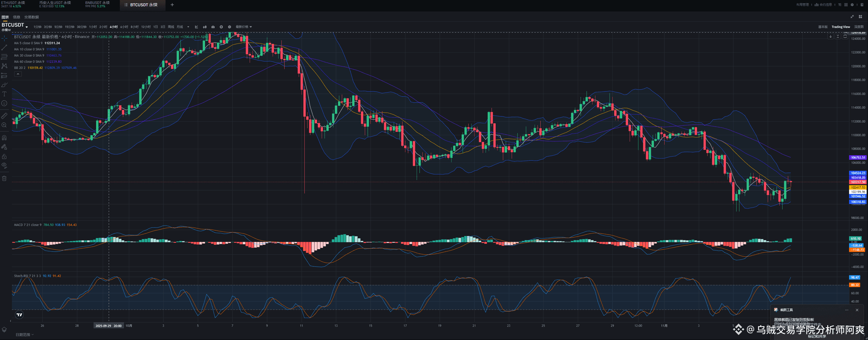Screen dimensions: 868x340
Task: Collapse the chart pane with chevrons icon
Action: coord(838,37)
